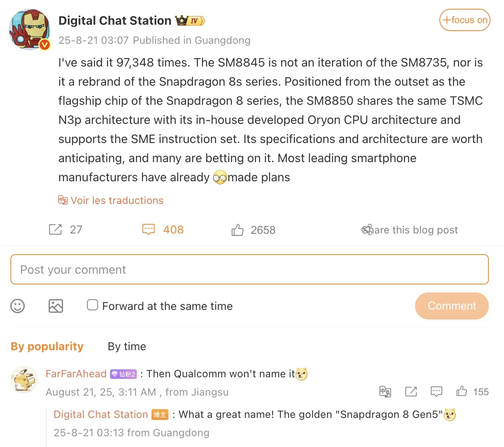Like the post with the thumbs-up icon

coord(237,230)
